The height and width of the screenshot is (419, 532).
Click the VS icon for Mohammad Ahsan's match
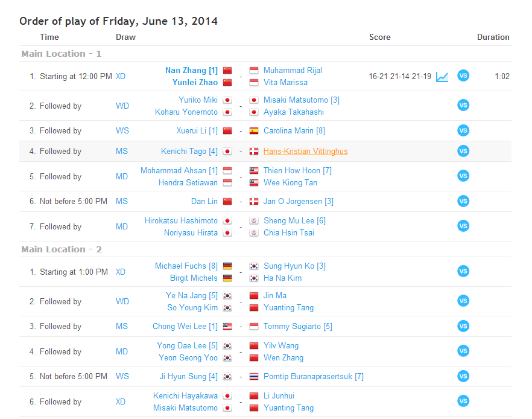click(463, 176)
